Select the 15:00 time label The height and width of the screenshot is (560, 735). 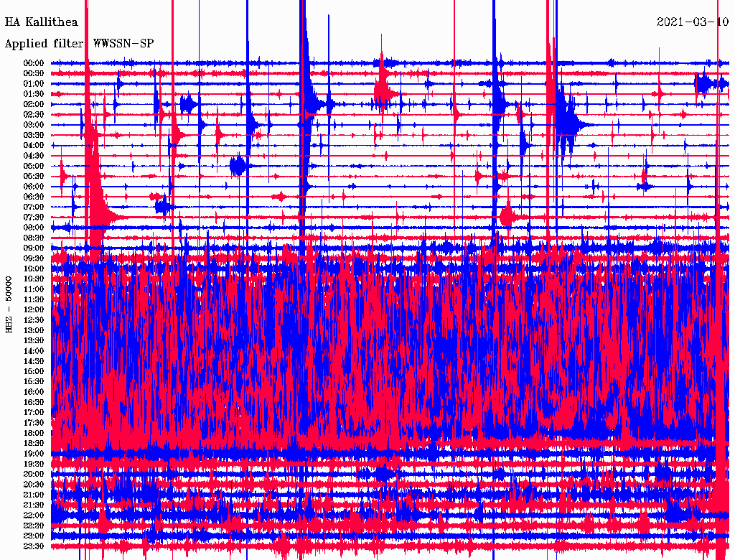34,371
